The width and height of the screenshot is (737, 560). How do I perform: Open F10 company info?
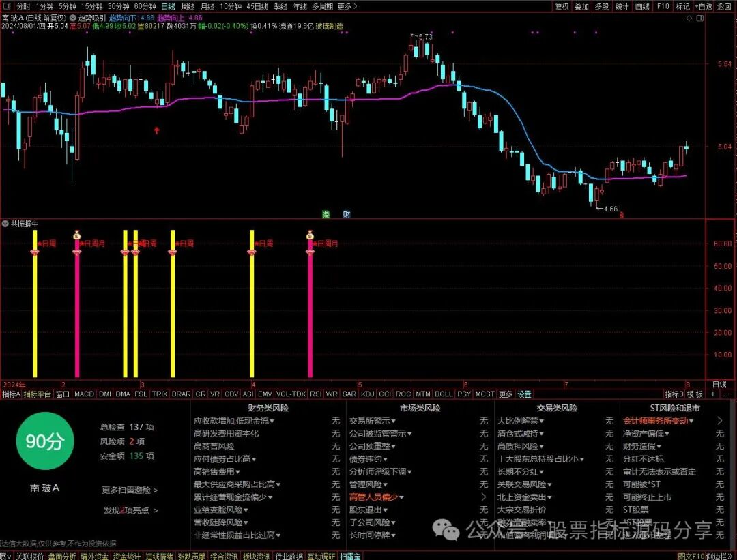click(x=663, y=6)
